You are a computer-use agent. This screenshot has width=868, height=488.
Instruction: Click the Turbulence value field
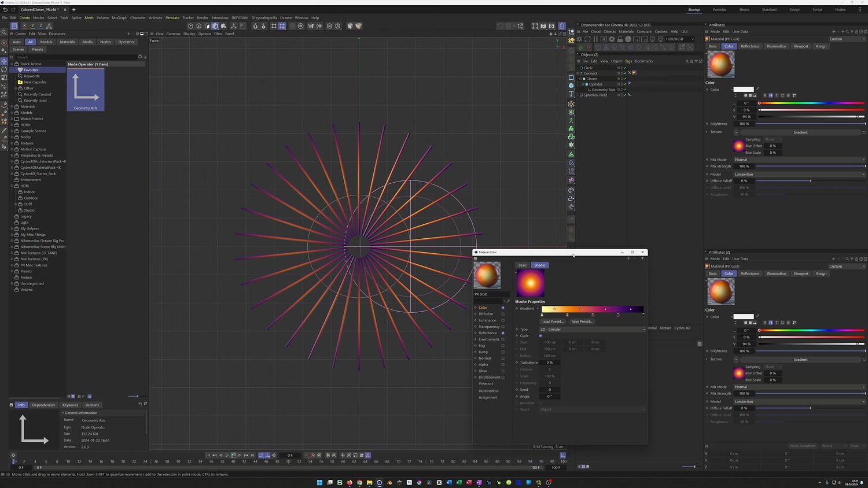coord(550,363)
